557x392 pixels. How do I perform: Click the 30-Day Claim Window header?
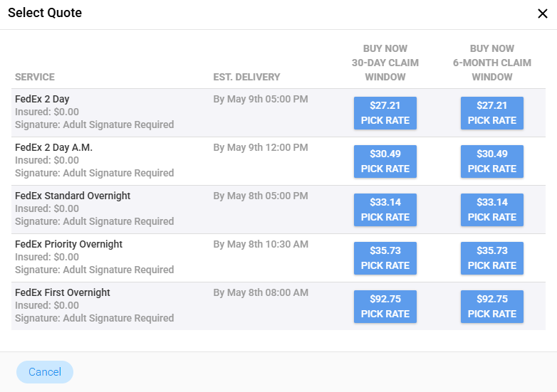(385, 63)
